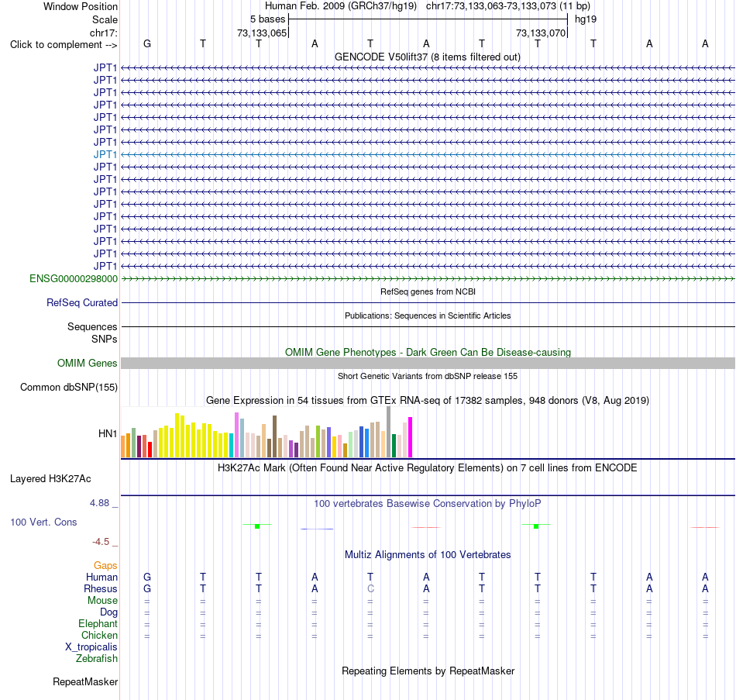Open 'Repeating Elements by RepeatMasker' title
The image size is (736, 700).
point(428,671)
